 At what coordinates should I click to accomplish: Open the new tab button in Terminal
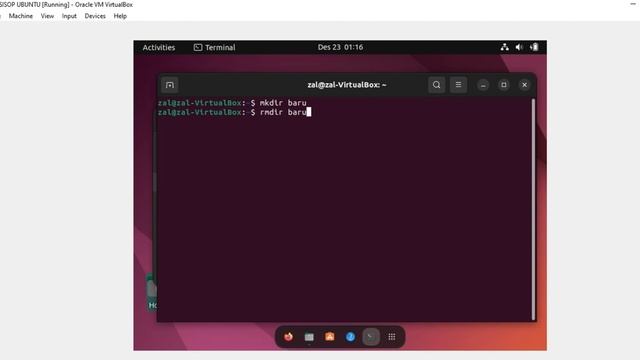170,85
